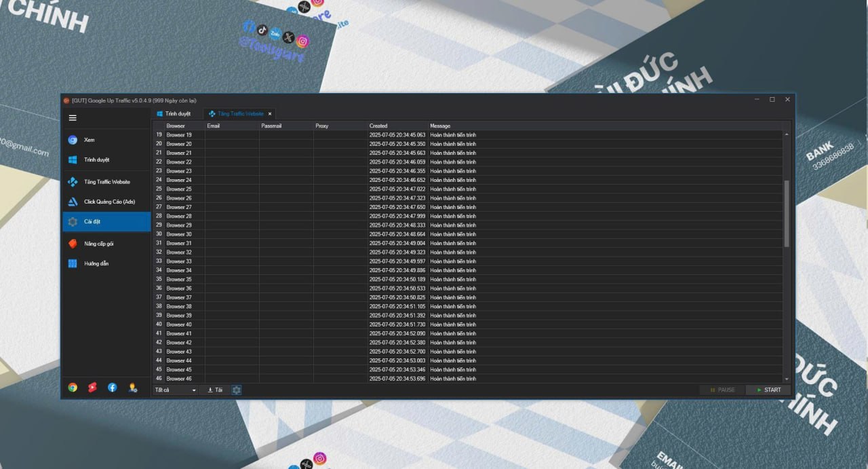This screenshot has height=469, width=868.
Task: Open Click Quảng Cáo (Ads) in sidebar
Action: click(106, 202)
